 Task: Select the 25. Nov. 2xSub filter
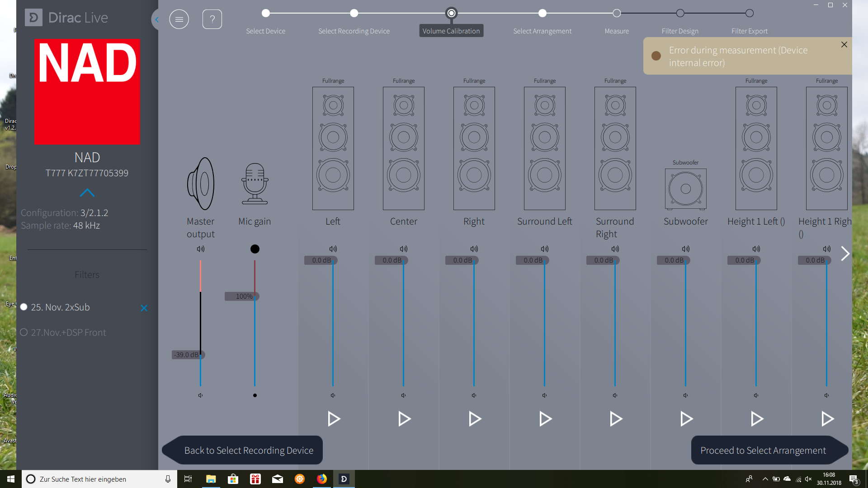(x=24, y=307)
